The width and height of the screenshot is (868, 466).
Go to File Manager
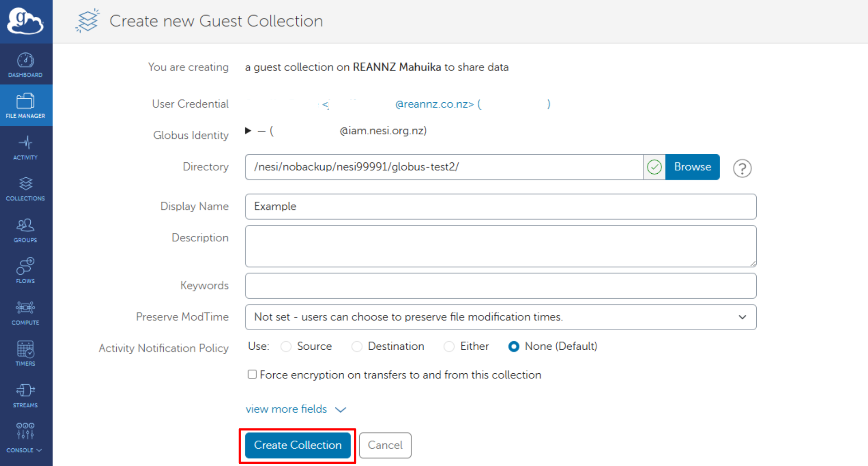coord(26,105)
